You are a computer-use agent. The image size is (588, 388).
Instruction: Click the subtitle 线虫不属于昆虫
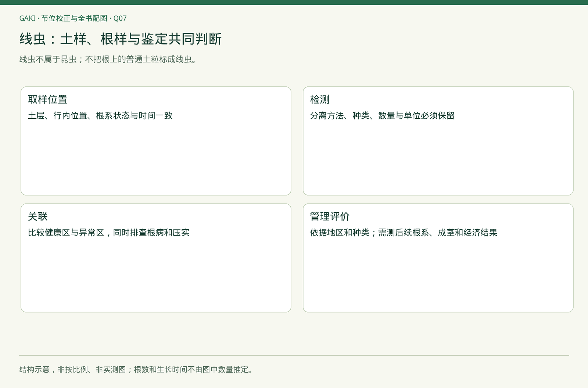tap(48, 60)
